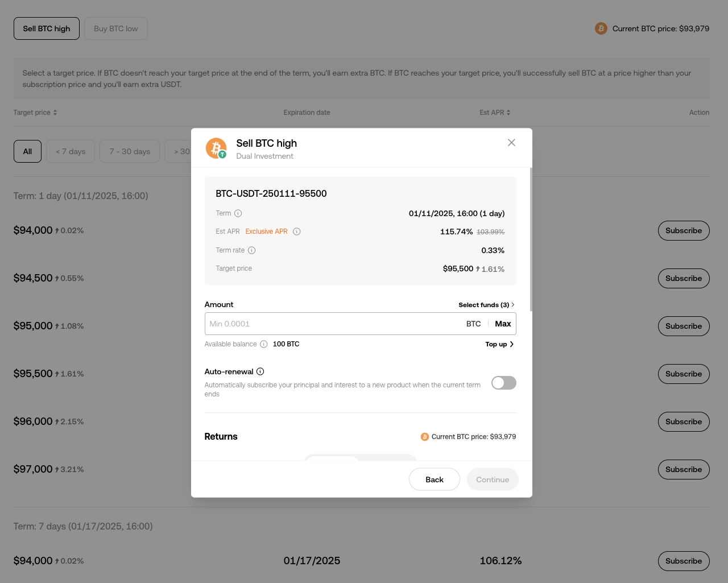Select the 7 - 30 days filter
This screenshot has height=583, width=728.
[129, 151]
